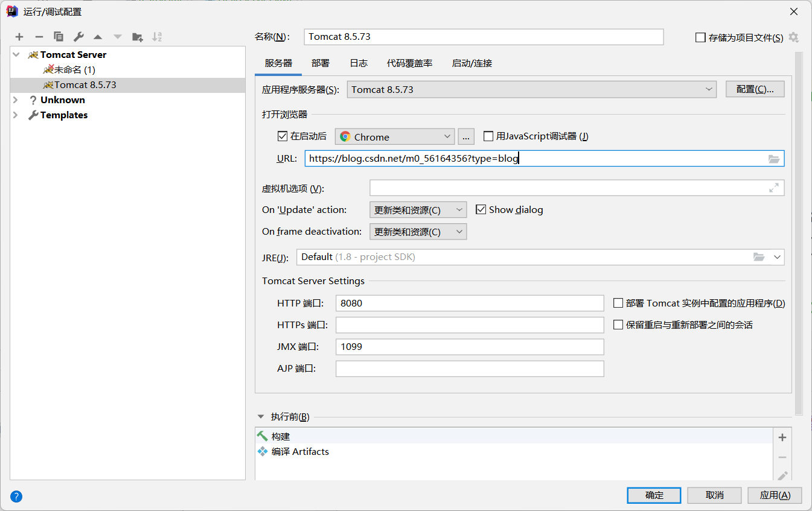Click the 配置(C)... button
The image size is (812, 511).
tap(755, 89)
